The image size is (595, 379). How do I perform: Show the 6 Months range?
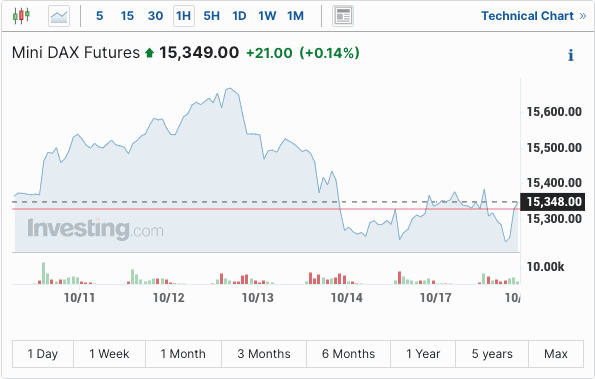(x=348, y=354)
